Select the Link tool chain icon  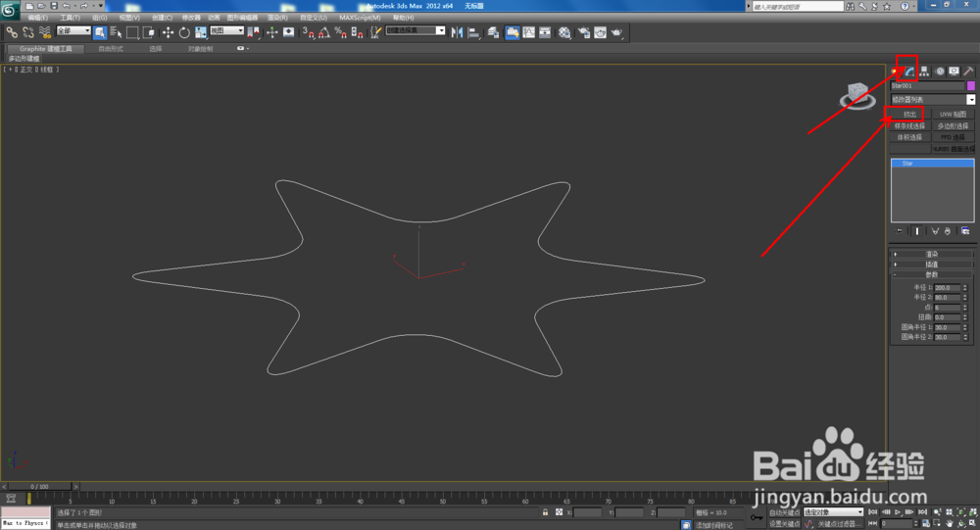tap(12, 32)
